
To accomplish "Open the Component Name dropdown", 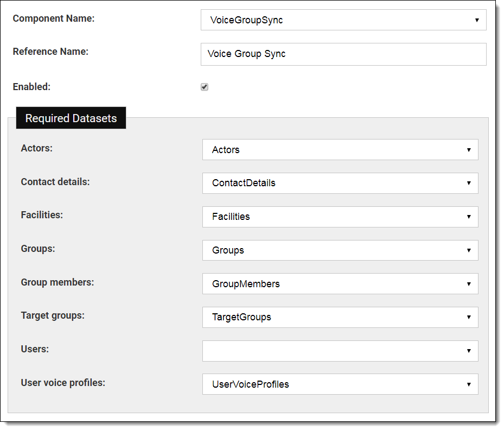I will (x=343, y=20).
